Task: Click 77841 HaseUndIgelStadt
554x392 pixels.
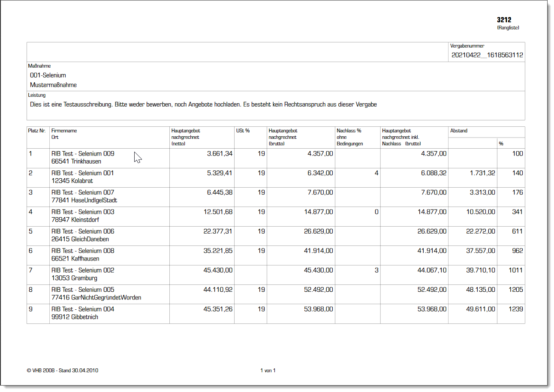Action: coord(84,200)
